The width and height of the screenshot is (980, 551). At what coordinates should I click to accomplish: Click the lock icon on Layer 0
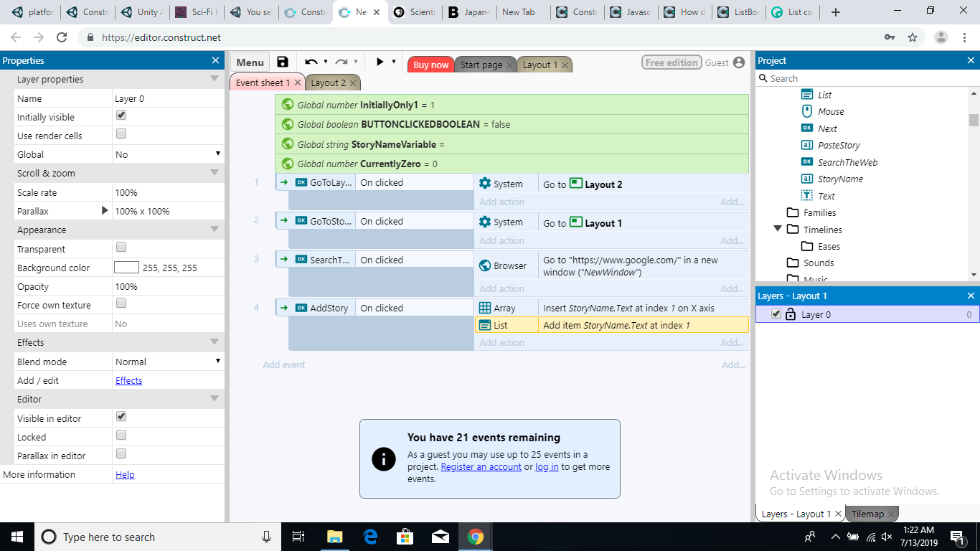791,314
